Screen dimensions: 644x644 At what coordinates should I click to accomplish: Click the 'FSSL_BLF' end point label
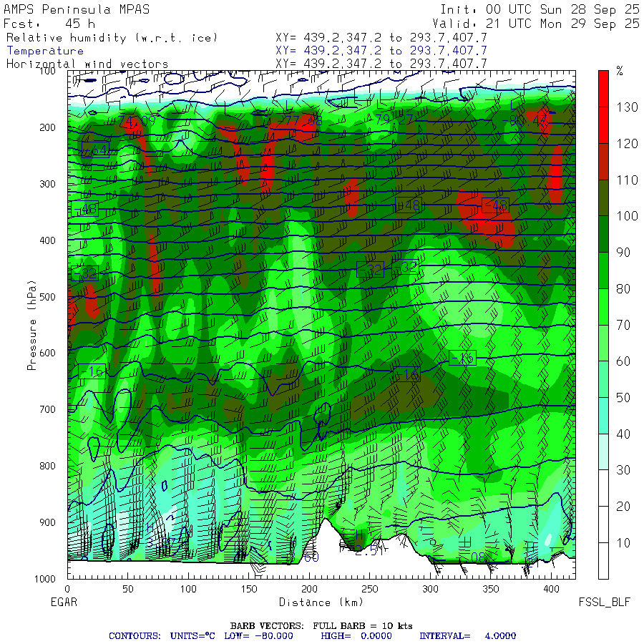point(604,602)
